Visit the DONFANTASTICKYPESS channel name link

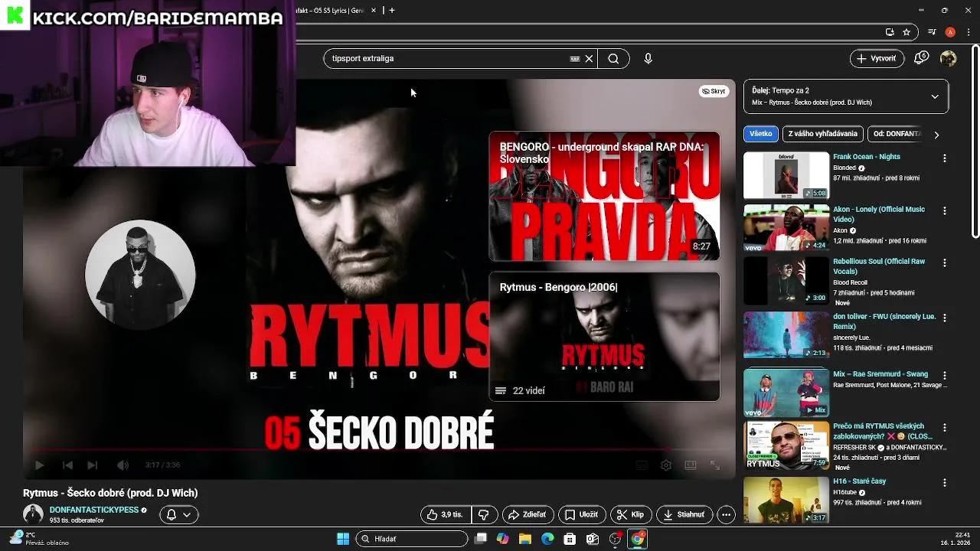point(94,510)
